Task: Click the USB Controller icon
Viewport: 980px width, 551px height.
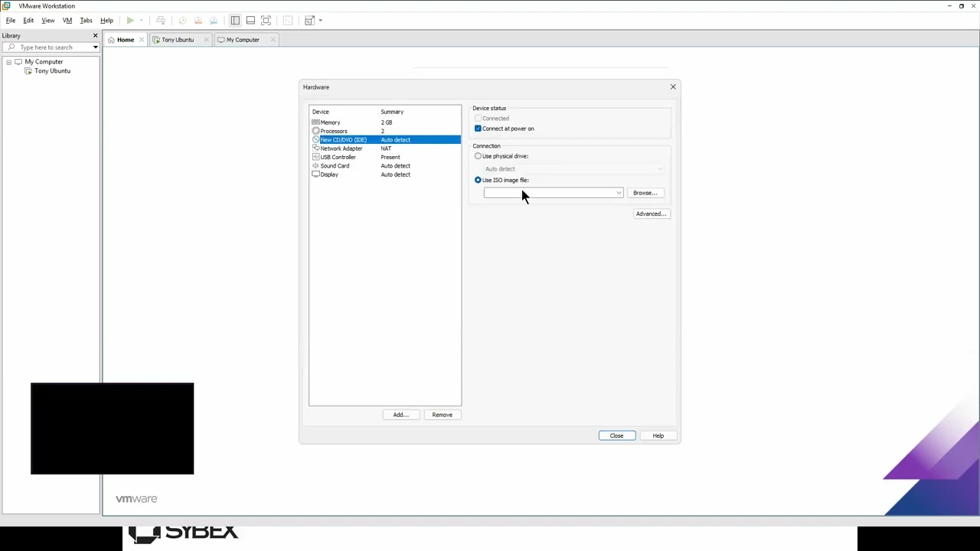Action: (315, 157)
